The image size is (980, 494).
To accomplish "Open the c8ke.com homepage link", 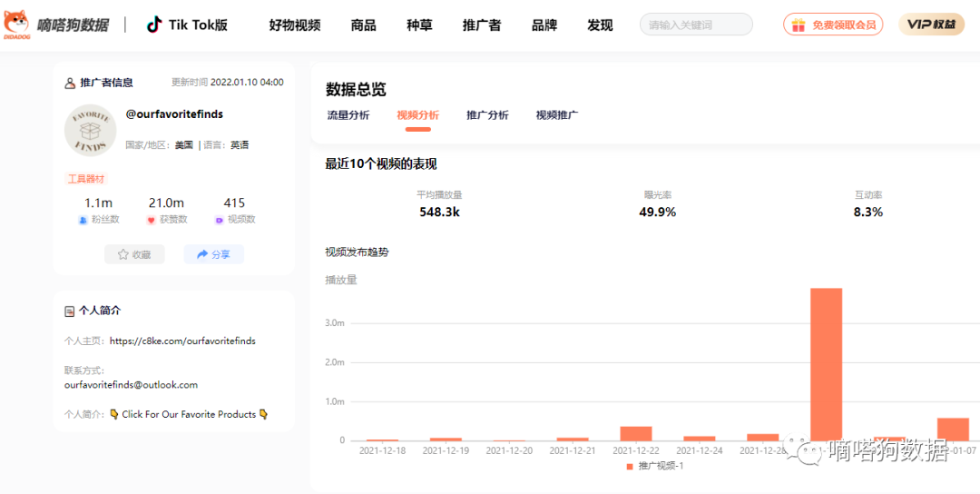I will point(182,341).
